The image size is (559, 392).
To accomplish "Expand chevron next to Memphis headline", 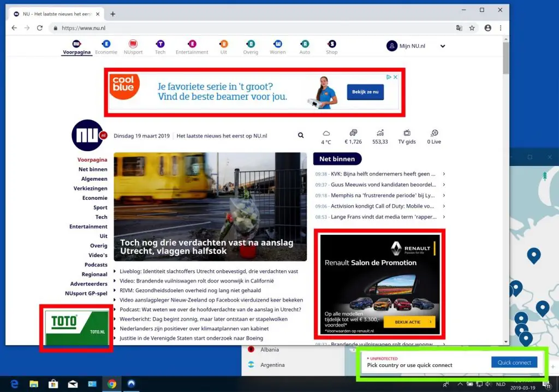I will [444, 195].
